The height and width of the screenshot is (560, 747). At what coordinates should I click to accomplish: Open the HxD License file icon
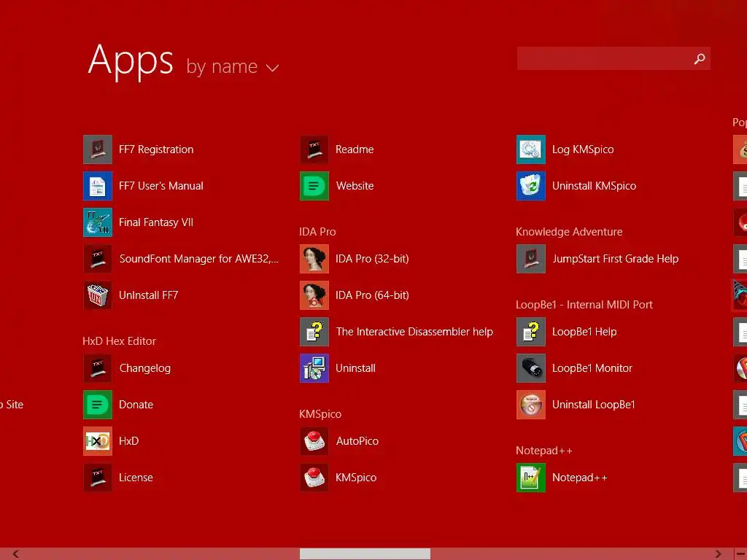(98, 478)
